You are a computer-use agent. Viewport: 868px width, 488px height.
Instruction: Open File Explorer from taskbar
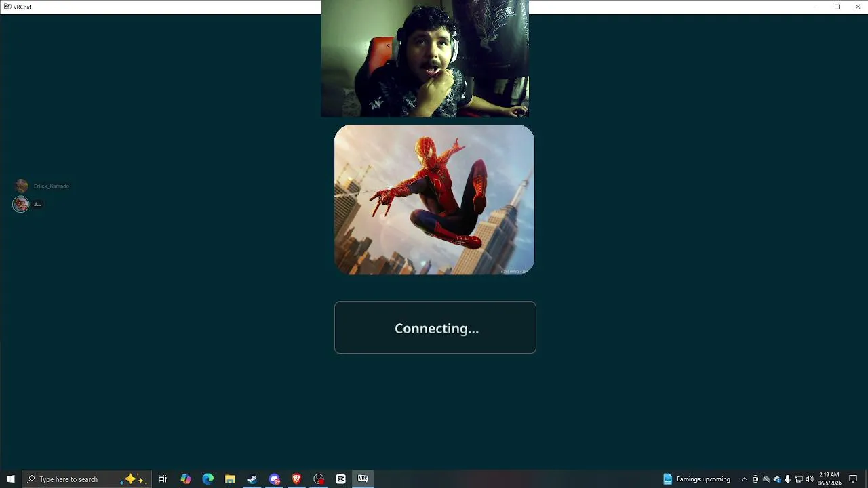[x=230, y=479]
